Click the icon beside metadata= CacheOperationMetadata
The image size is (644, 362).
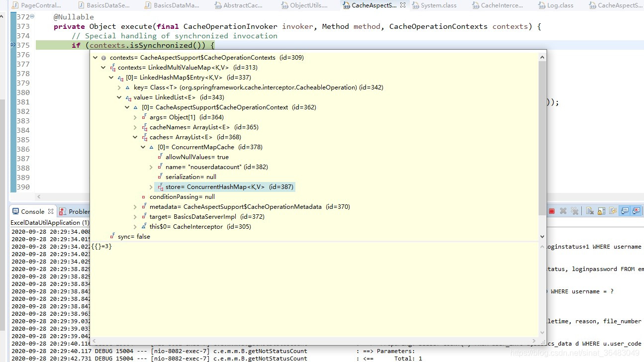[x=145, y=207]
